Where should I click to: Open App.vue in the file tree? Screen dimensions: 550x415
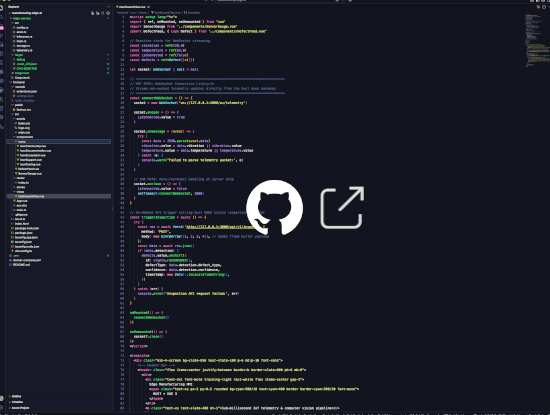pos(22,201)
